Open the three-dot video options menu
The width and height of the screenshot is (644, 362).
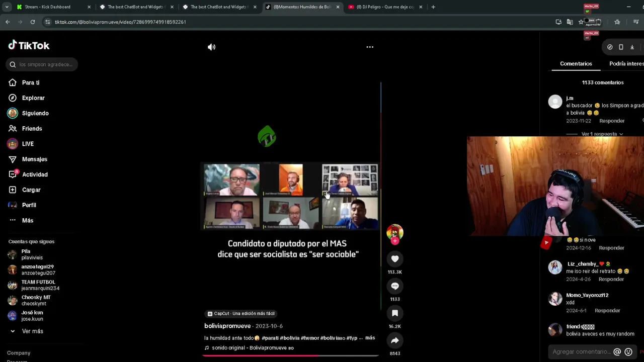370,47
